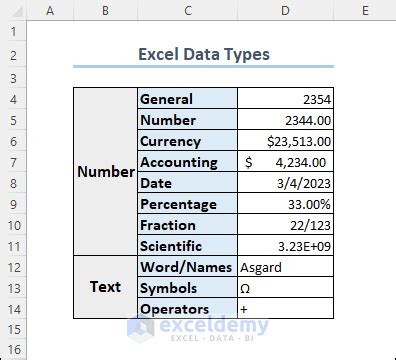The height and width of the screenshot is (360, 396).
Task: Select row 1 header
Action: pyautogui.click(x=13, y=32)
